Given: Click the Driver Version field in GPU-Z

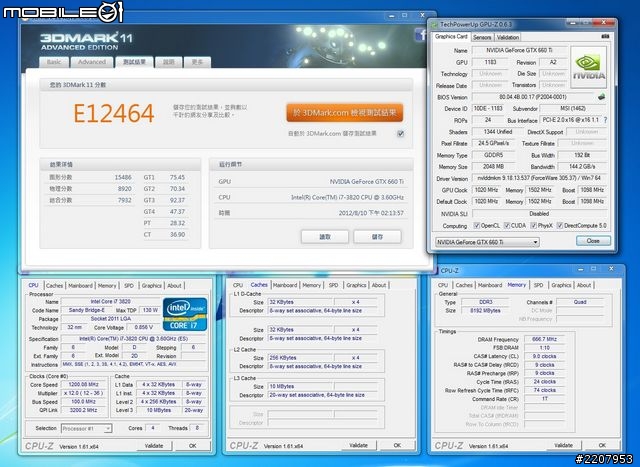Looking at the screenshot, I should coord(539,178).
